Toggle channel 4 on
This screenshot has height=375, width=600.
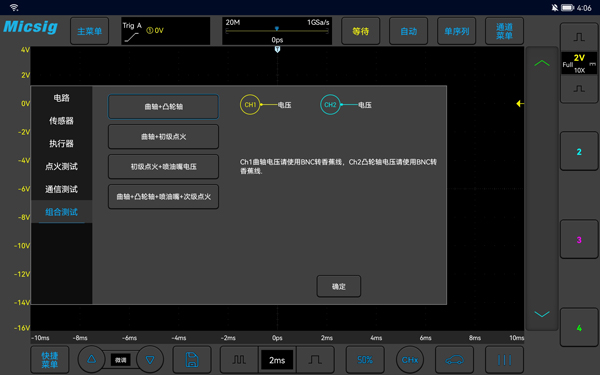(579, 328)
